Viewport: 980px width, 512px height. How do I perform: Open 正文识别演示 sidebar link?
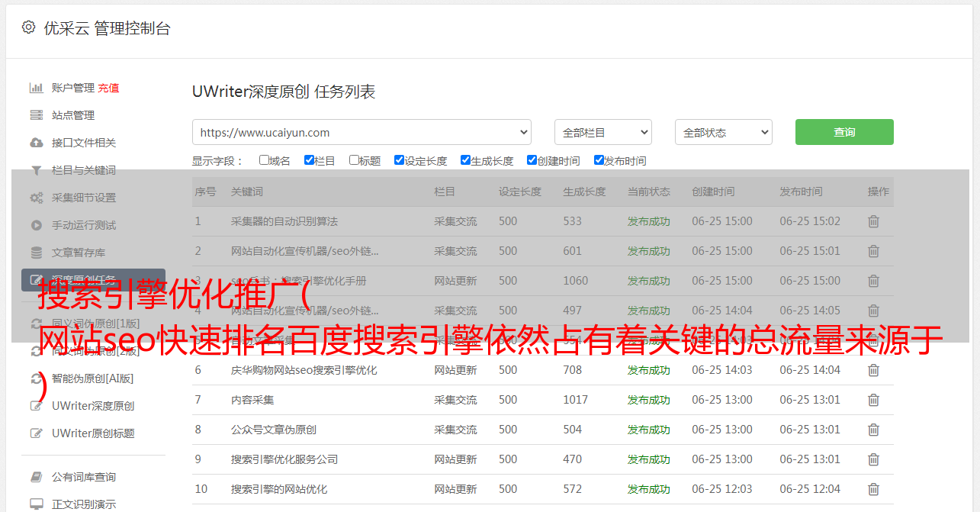click(84, 504)
